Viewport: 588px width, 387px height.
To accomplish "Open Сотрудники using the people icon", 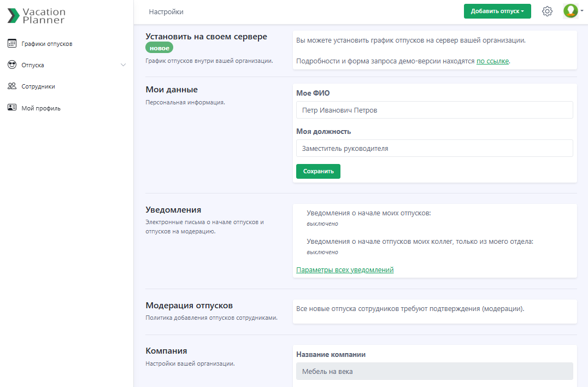I will (x=12, y=86).
